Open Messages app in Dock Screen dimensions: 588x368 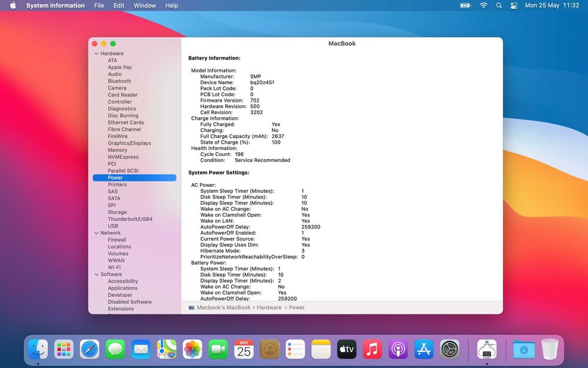[115, 349]
